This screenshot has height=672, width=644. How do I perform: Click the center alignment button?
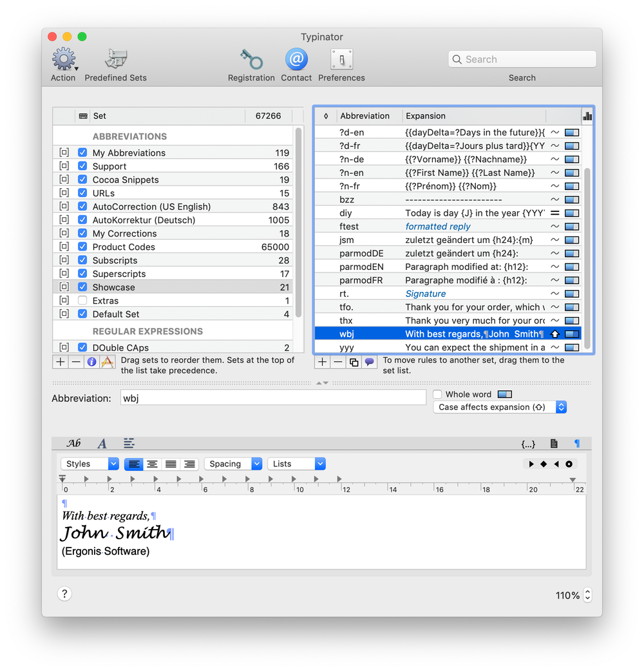click(x=152, y=464)
